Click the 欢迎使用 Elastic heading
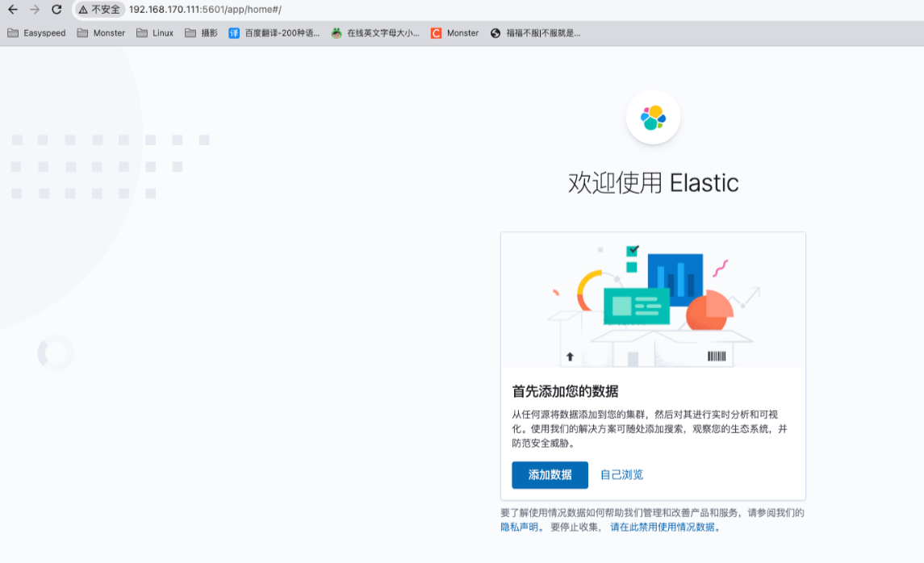The height and width of the screenshot is (563, 924). (653, 182)
